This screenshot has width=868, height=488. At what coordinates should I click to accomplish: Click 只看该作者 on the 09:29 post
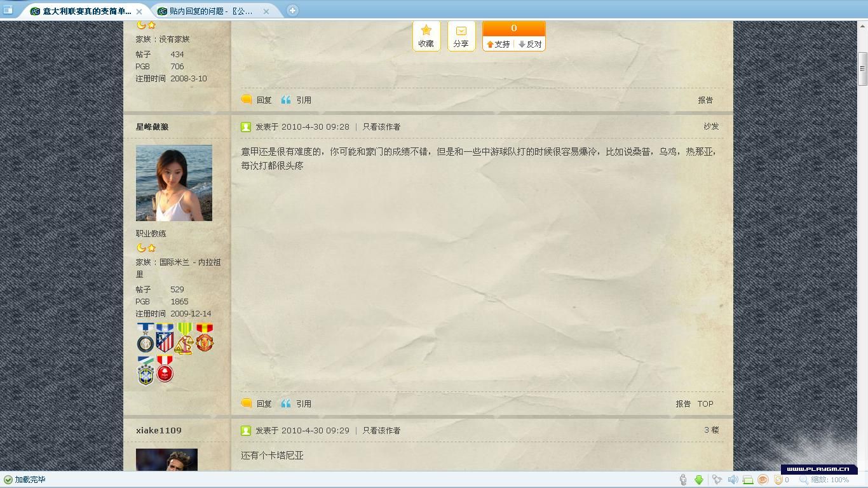click(381, 430)
